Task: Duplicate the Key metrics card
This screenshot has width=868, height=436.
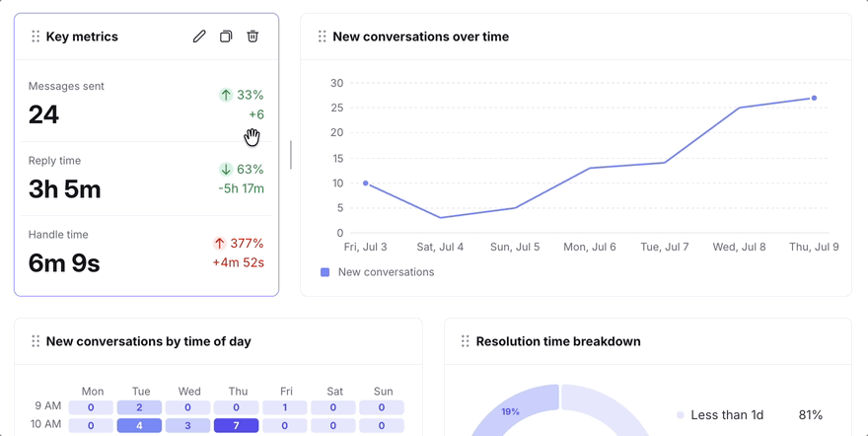Action: pos(226,36)
